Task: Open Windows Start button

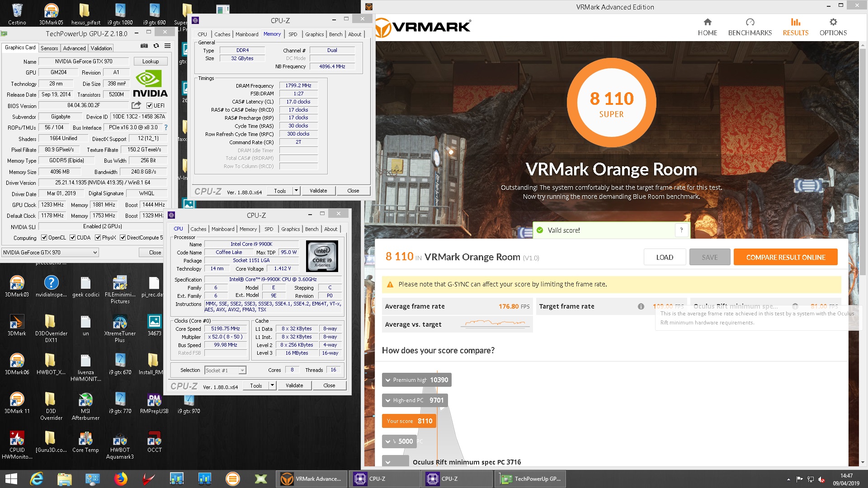Action: point(11,479)
